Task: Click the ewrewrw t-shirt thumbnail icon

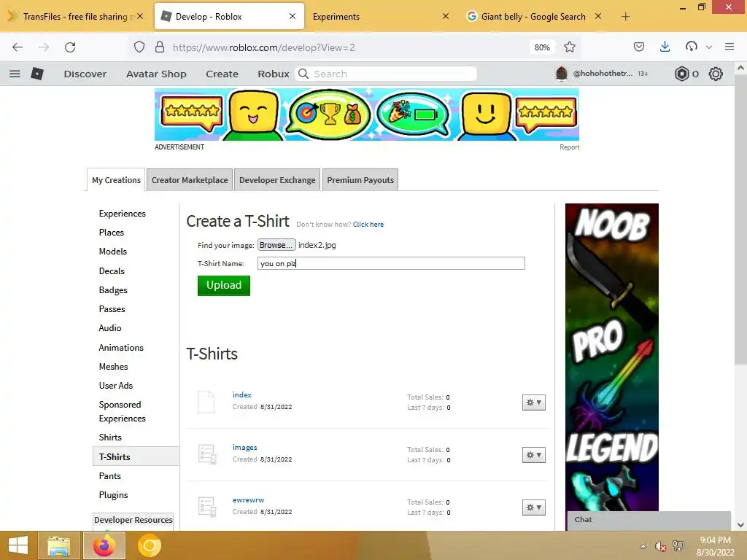Action: tap(206, 507)
